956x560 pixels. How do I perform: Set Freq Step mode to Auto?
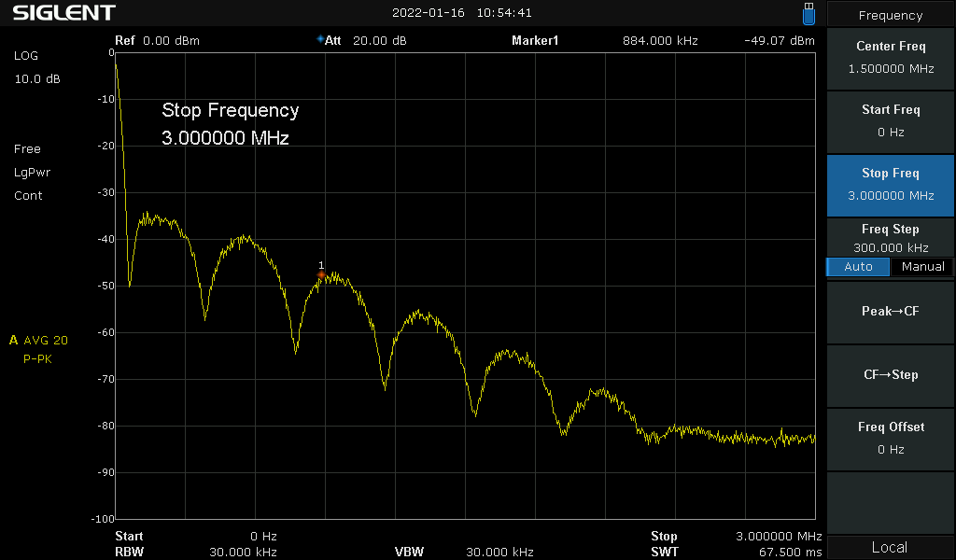pyautogui.click(x=858, y=267)
